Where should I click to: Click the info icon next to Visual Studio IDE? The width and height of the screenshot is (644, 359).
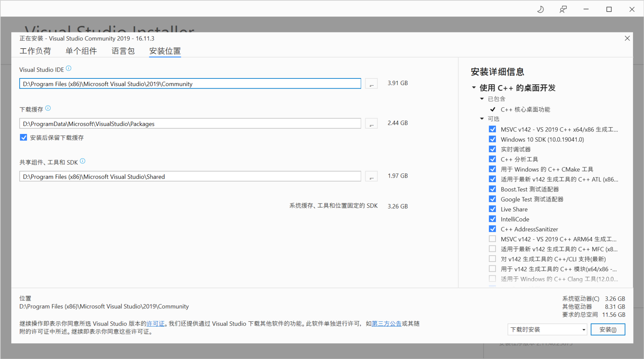pos(69,69)
